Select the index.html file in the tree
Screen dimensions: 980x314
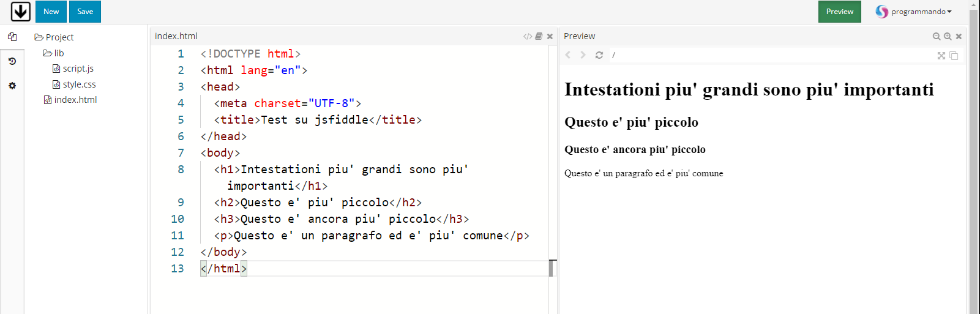(x=70, y=100)
